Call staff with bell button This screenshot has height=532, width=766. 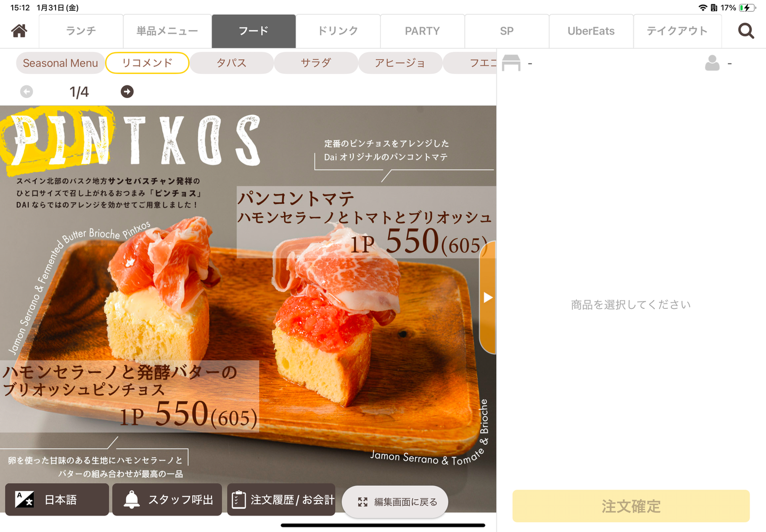[x=167, y=499]
